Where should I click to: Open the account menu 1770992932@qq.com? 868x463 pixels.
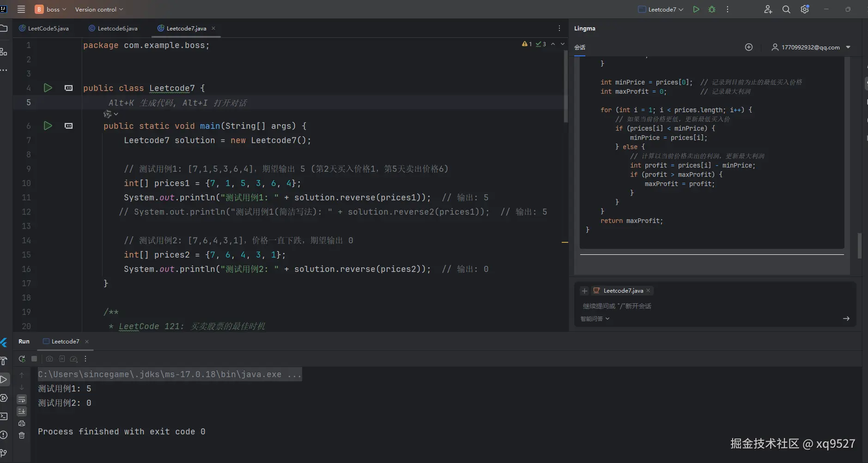811,47
